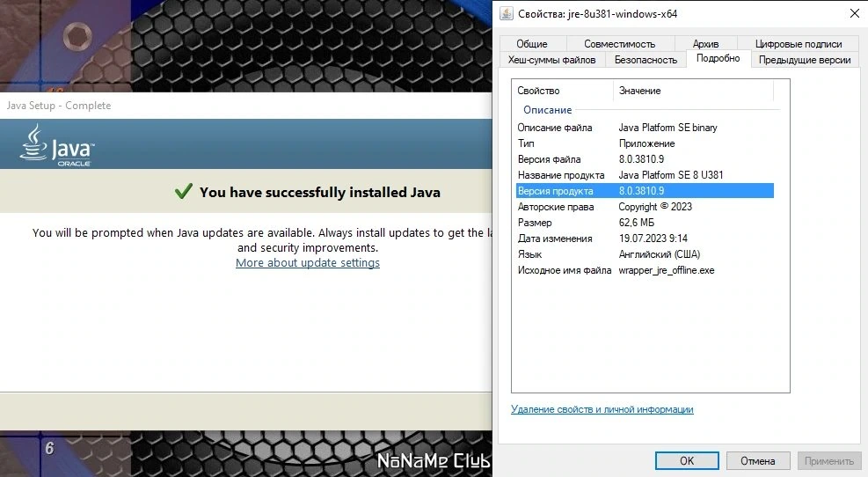
Task: Switch to the Общие tab
Action: tap(532, 43)
